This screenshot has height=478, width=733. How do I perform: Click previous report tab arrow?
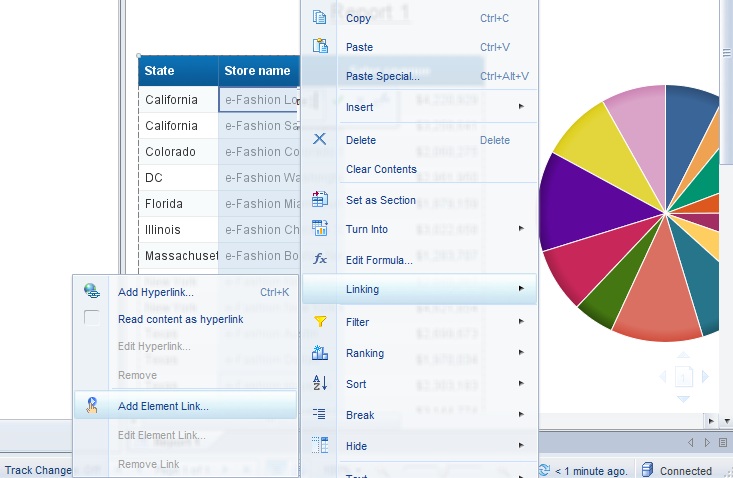click(x=691, y=442)
